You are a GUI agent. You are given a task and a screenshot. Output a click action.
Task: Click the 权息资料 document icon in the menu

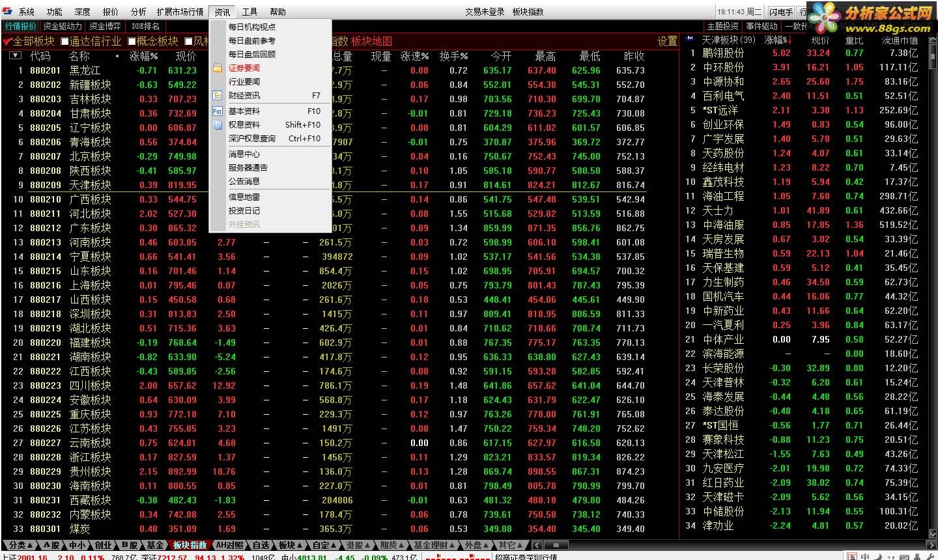(218, 124)
